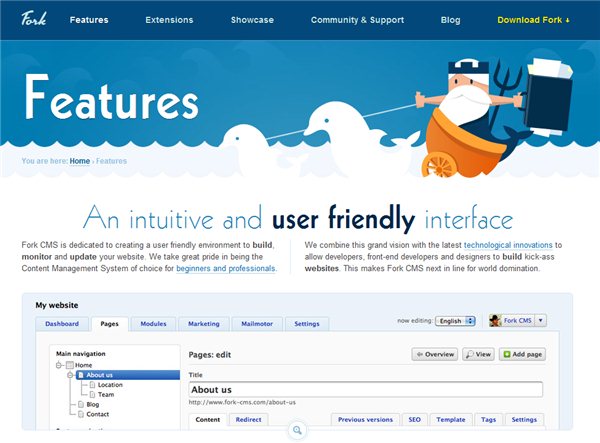Switch to the Mailmotor tab
The width and height of the screenshot is (600, 443).
[257, 324]
